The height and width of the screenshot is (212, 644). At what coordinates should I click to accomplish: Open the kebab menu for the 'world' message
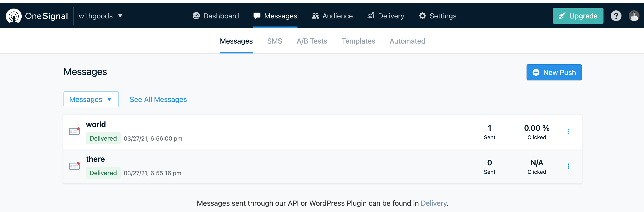tap(568, 131)
